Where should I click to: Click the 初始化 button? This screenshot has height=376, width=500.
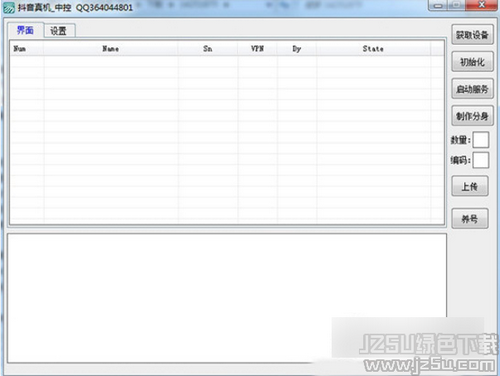pos(472,62)
